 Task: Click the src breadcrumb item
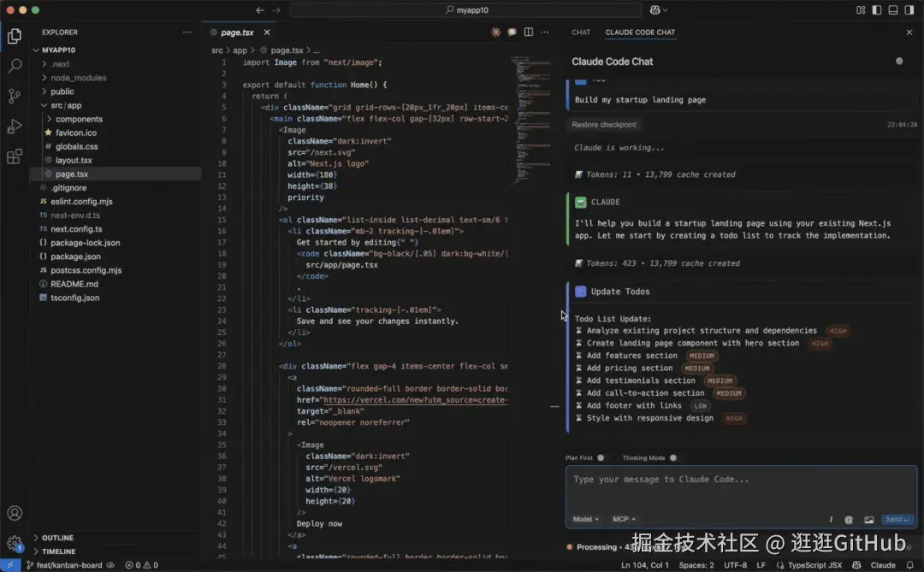[x=217, y=50]
